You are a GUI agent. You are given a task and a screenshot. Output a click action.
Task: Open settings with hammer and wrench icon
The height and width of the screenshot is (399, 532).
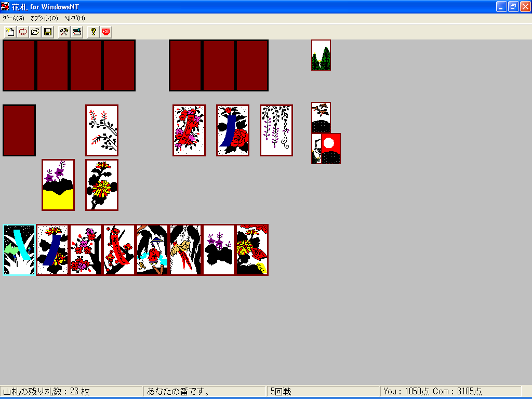click(x=64, y=32)
